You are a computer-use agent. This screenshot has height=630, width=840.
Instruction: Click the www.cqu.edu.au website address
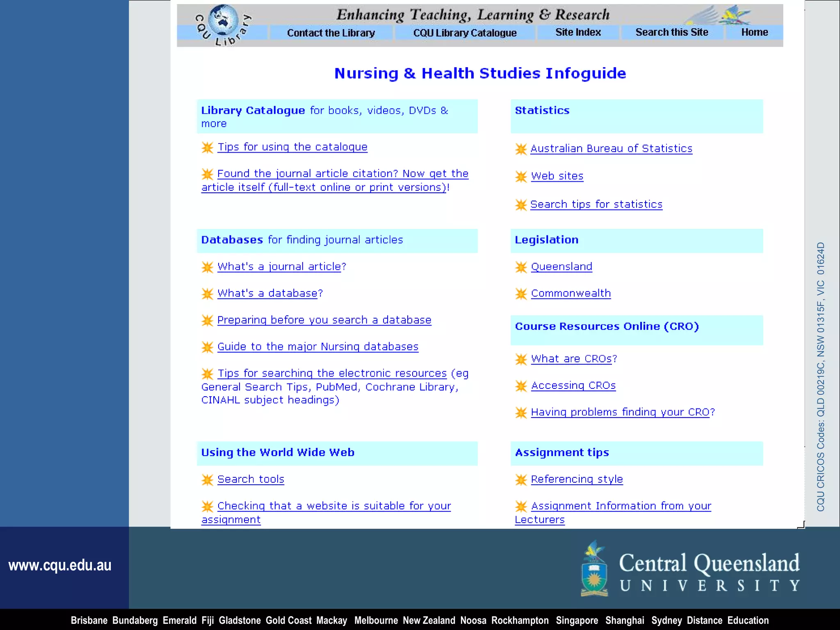tap(60, 565)
